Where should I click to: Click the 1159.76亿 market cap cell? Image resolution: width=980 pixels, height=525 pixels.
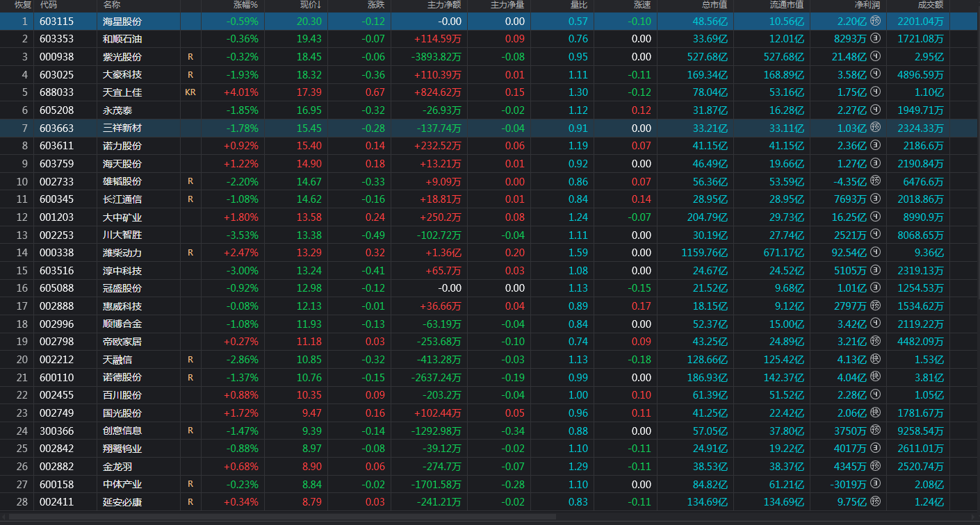click(704, 253)
